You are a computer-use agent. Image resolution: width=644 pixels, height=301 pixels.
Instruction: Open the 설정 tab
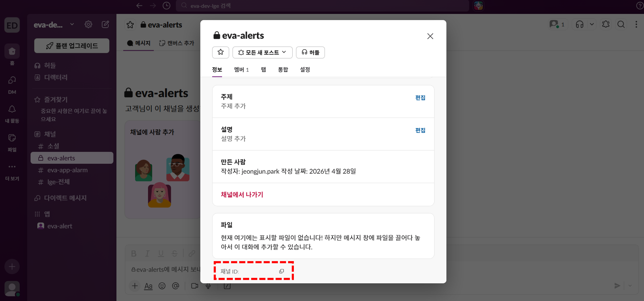[x=305, y=70]
